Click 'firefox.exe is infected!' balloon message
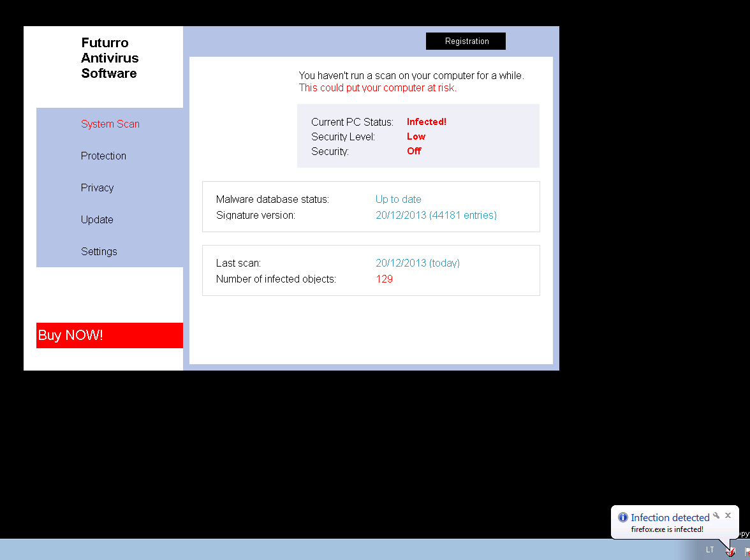The width and height of the screenshot is (750, 560). [x=667, y=529]
